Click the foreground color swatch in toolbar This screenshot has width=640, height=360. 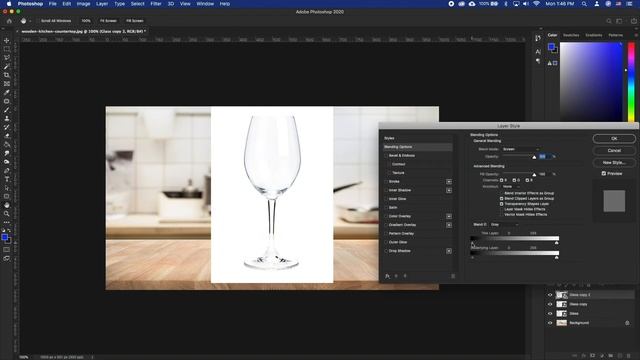coord(4,237)
